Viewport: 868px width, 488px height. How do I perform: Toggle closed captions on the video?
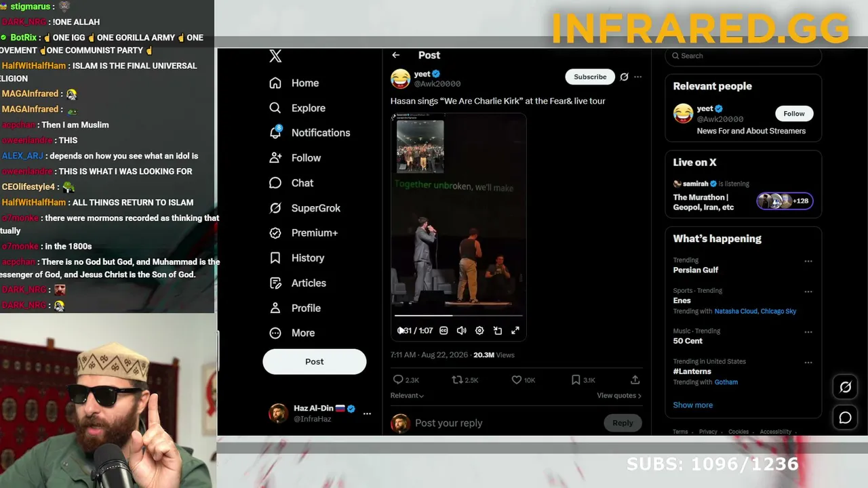click(443, 331)
